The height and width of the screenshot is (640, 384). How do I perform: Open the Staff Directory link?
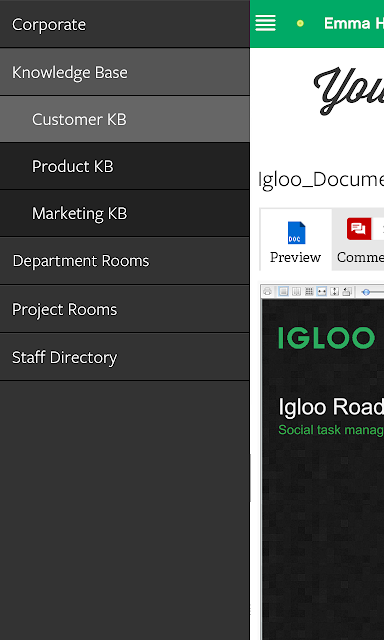pos(124,358)
